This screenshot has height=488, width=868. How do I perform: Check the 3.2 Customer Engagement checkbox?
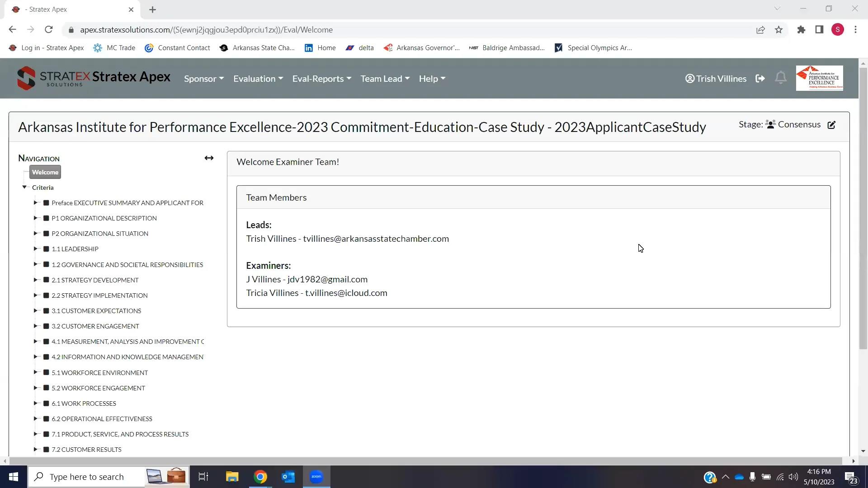pyautogui.click(x=46, y=326)
